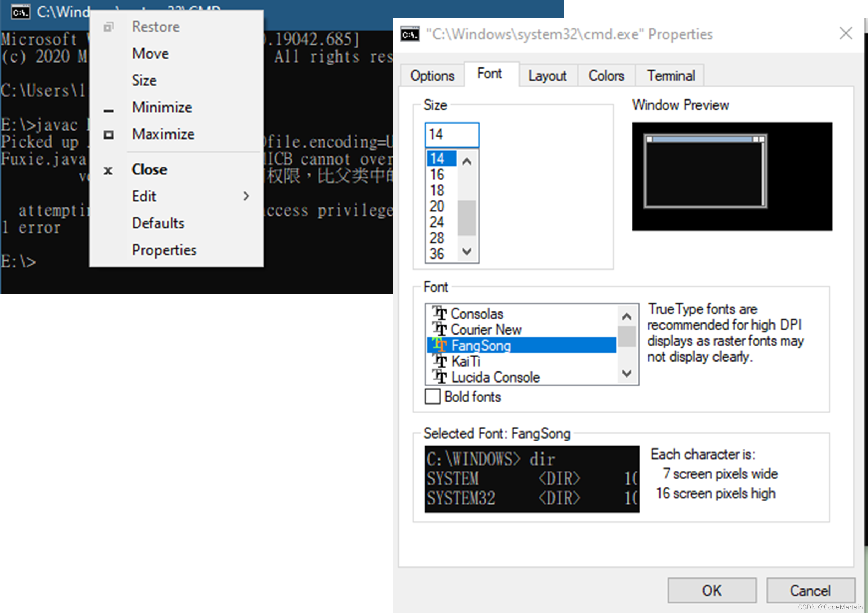Click the TrueType icon beside KaiTi
The width and height of the screenshot is (868, 613).
pos(440,361)
